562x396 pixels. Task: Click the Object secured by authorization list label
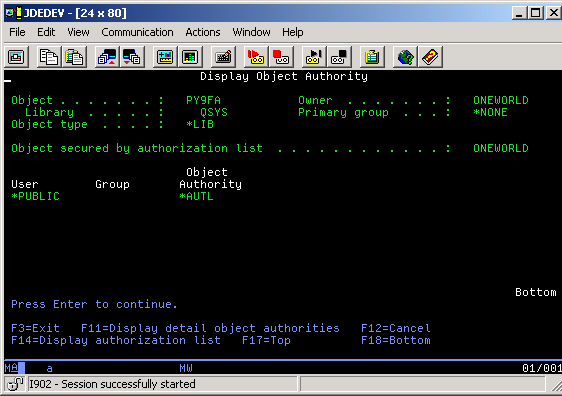point(137,148)
